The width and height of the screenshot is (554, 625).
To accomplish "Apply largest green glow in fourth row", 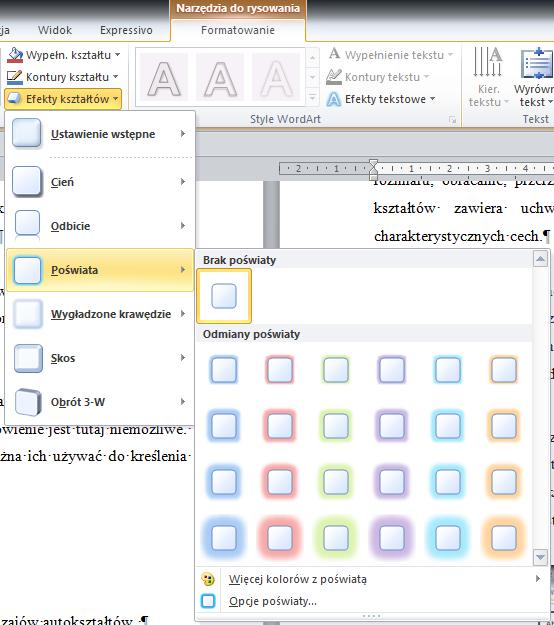I will point(336,537).
